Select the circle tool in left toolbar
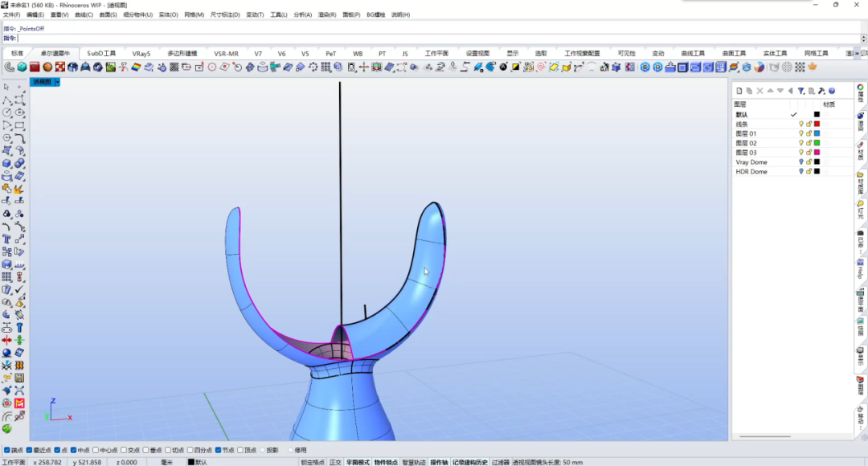 (x=6, y=112)
